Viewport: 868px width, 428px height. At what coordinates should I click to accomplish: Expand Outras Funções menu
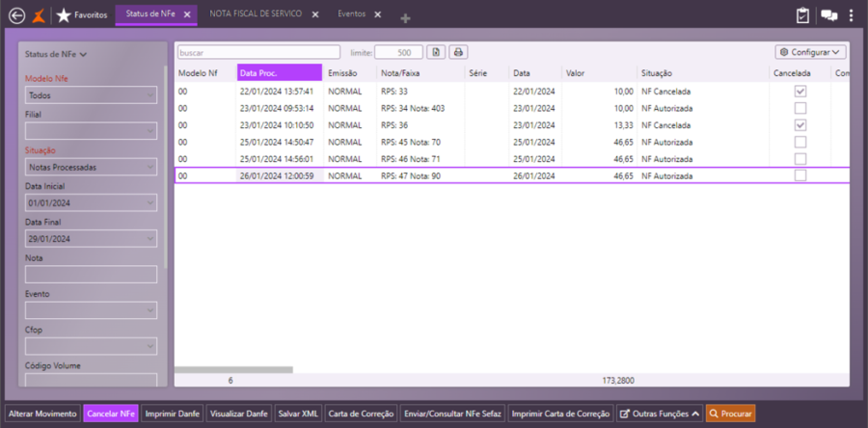(660, 414)
